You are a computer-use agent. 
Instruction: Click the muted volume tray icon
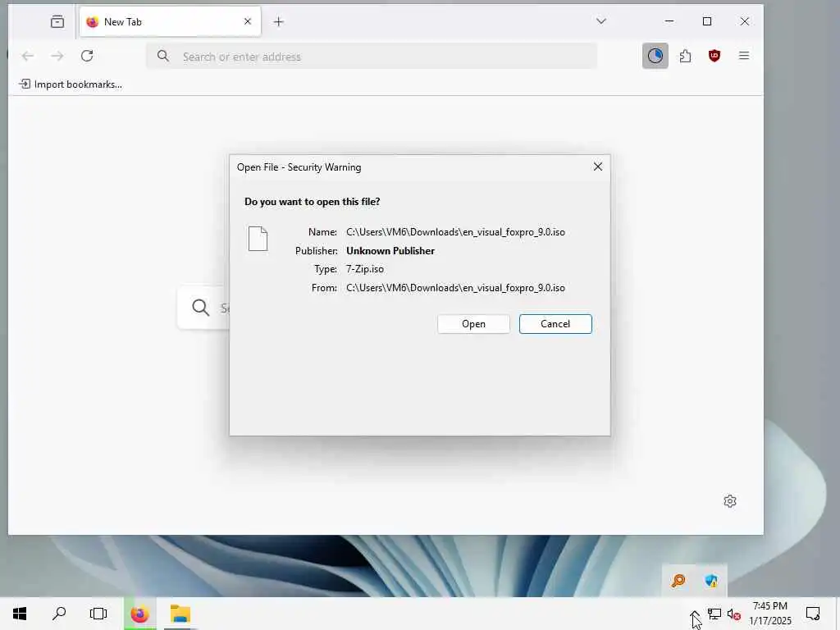[734, 614]
